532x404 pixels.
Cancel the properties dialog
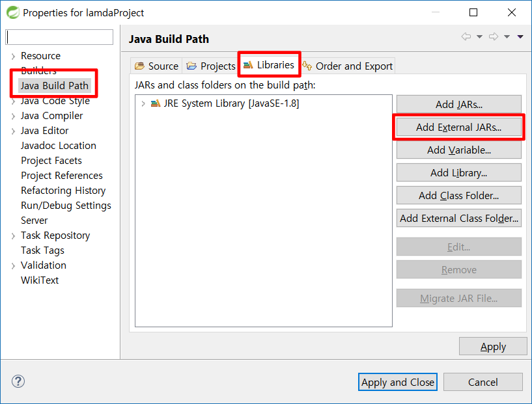(483, 382)
